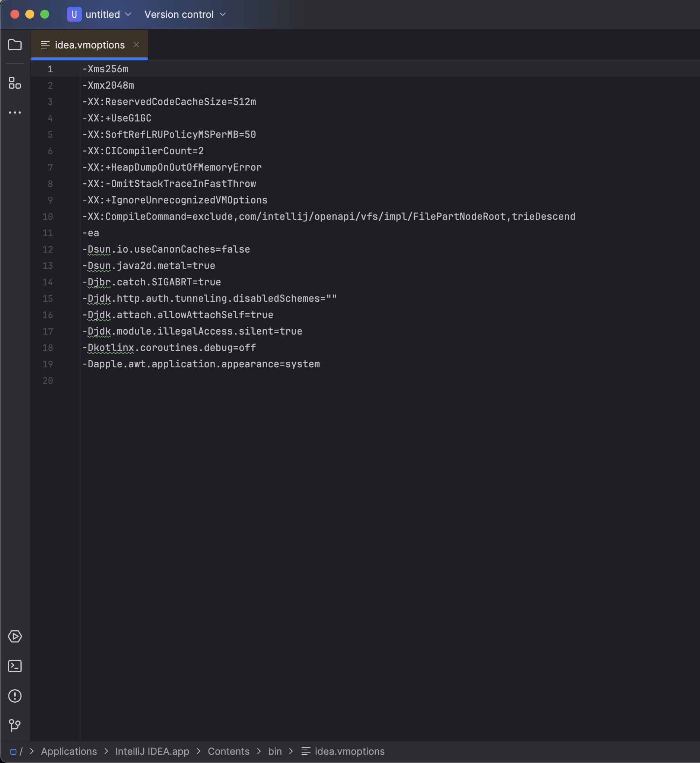
Task: Expand the Version control dropdown
Action: click(x=222, y=15)
